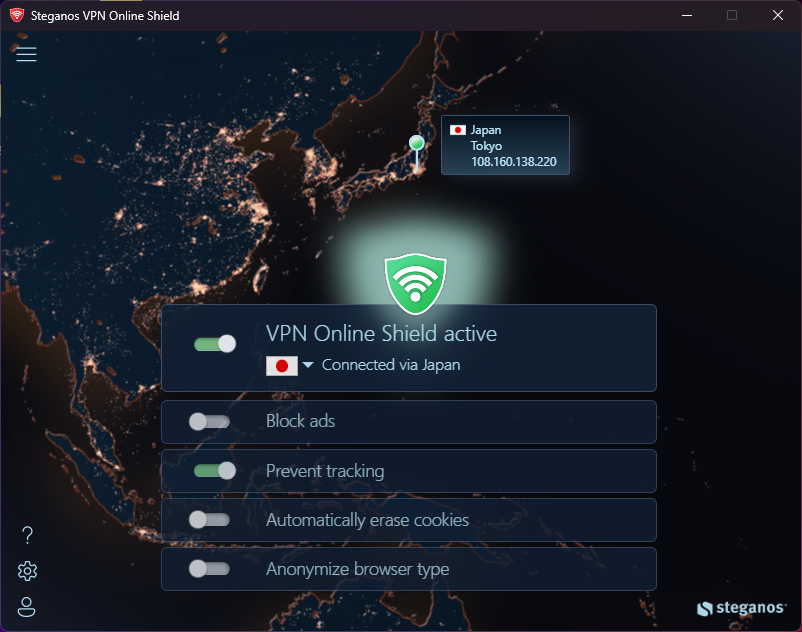Disable the Prevent tracking toggle

point(215,470)
